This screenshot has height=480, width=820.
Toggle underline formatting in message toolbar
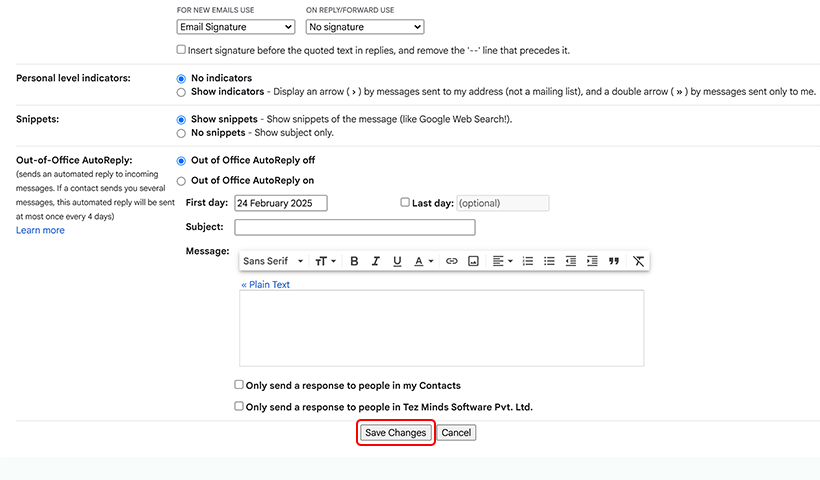click(x=397, y=261)
